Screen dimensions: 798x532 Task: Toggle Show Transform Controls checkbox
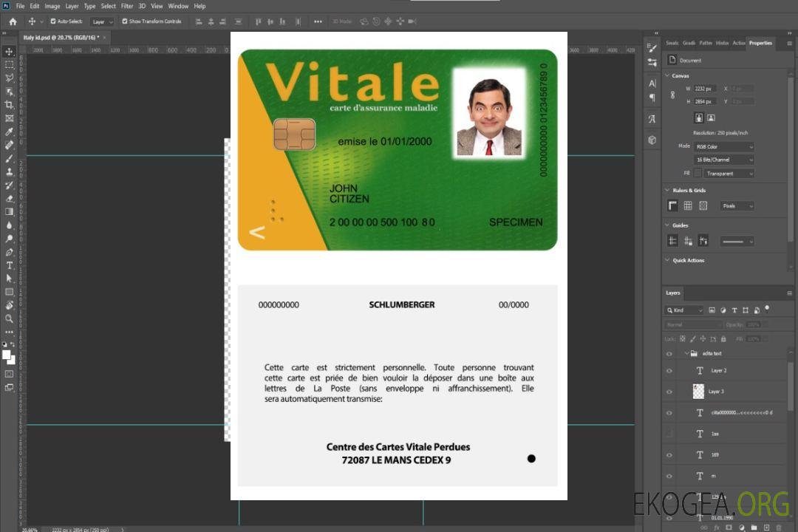[x=125, y=21]
